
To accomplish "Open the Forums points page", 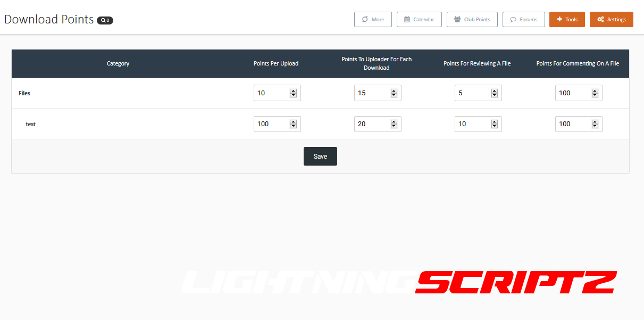I will (523, 19).
